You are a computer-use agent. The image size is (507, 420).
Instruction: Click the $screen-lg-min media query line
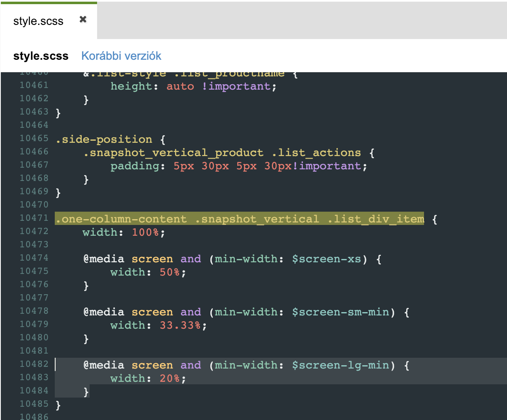[246, 365]
